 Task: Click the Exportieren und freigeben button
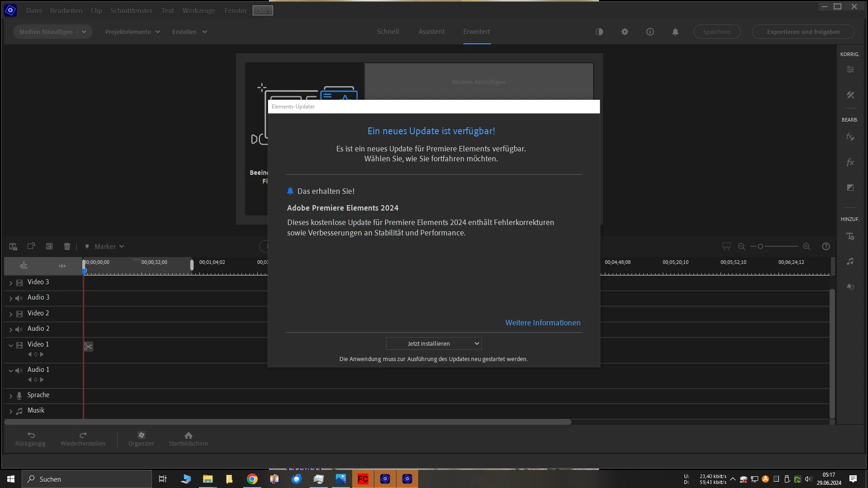click(x=803, y=32)
